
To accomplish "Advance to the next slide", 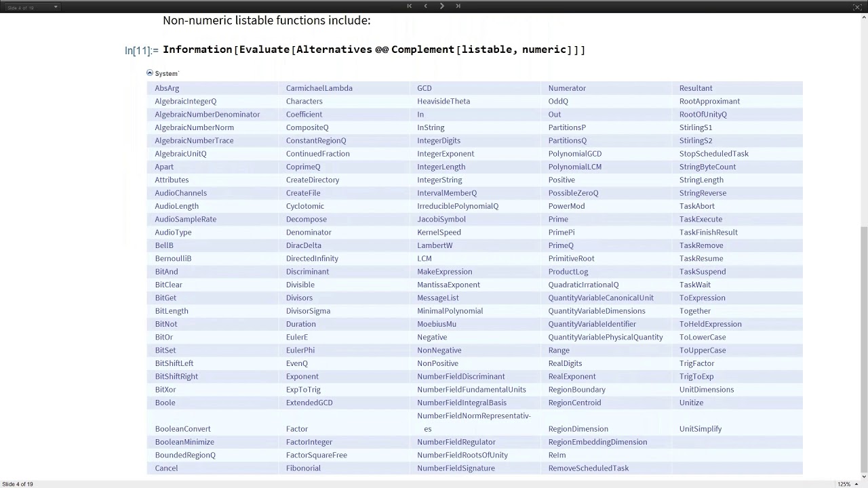I will click(x=442, y=6).
